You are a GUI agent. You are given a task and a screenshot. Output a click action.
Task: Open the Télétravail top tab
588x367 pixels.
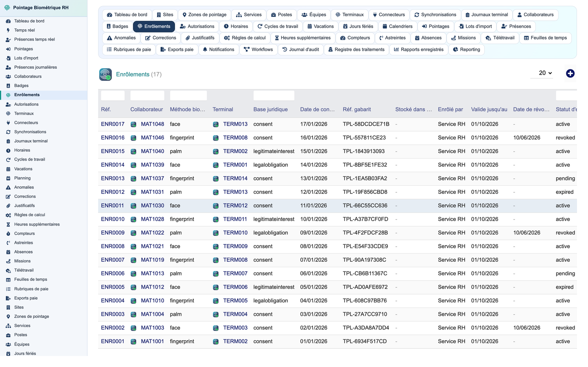point(500,38)
